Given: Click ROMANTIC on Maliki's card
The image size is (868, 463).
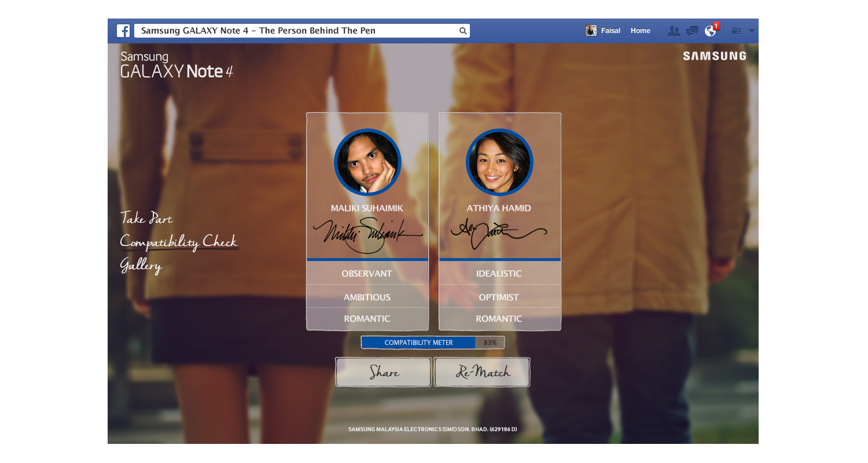Looking at the screenshot, I should point(367,319).
